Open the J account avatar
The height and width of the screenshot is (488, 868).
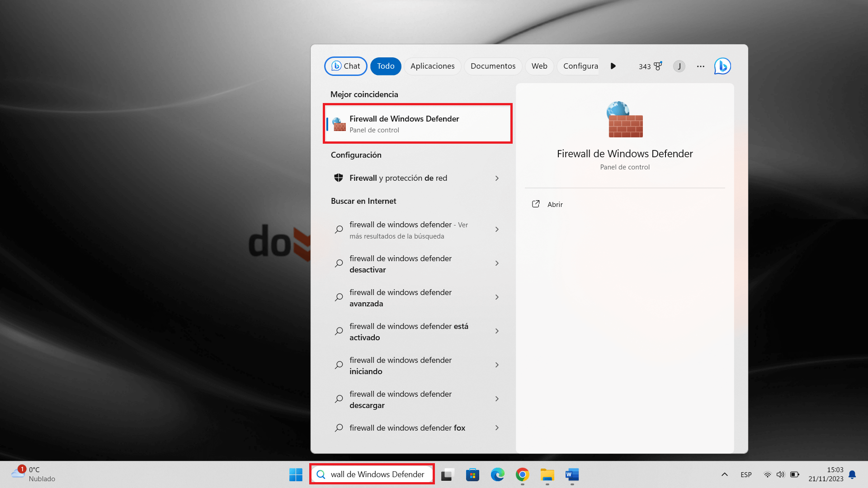tap(679, 66)
